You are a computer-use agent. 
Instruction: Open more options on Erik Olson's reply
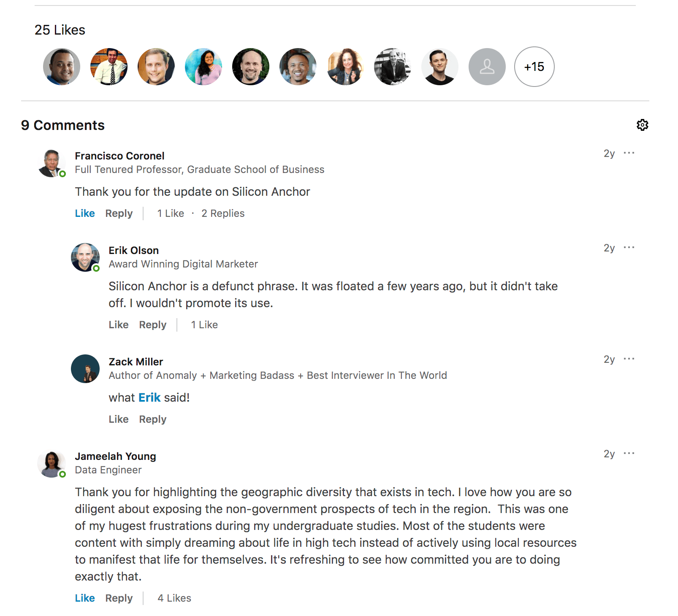[x=629, y=247]
